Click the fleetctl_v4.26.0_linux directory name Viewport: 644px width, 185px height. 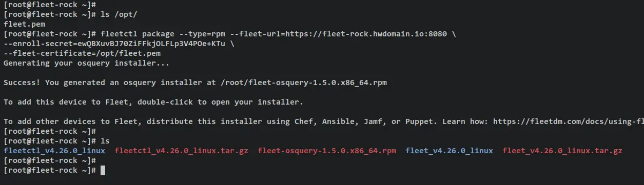pos(54,151)
